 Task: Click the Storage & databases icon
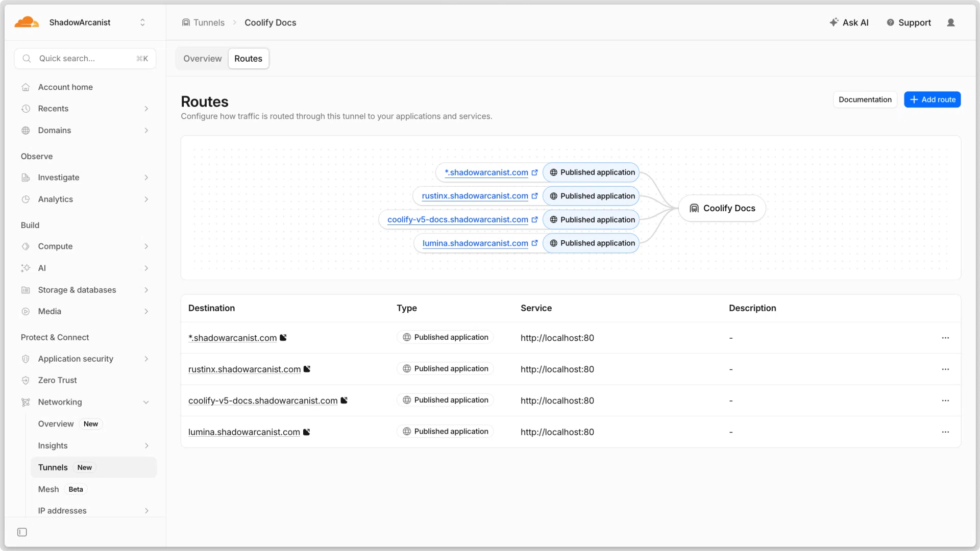click(x=26, y=290)
